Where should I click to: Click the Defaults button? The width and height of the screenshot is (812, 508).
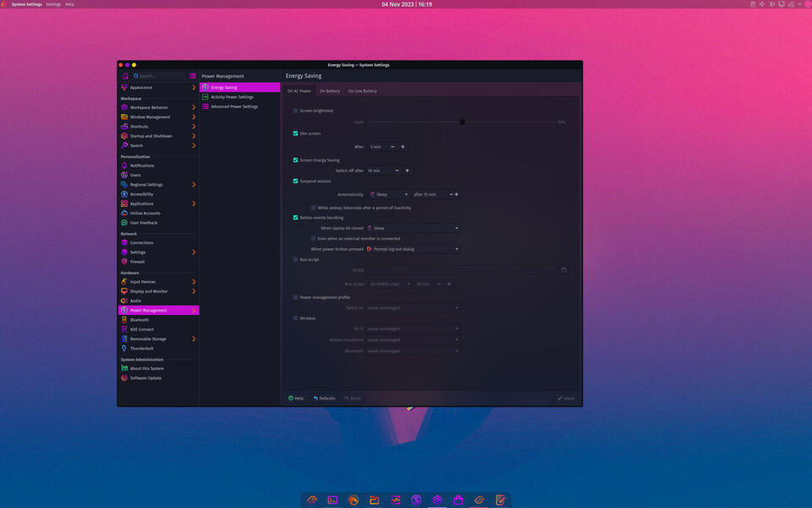[x=324, y=399]
